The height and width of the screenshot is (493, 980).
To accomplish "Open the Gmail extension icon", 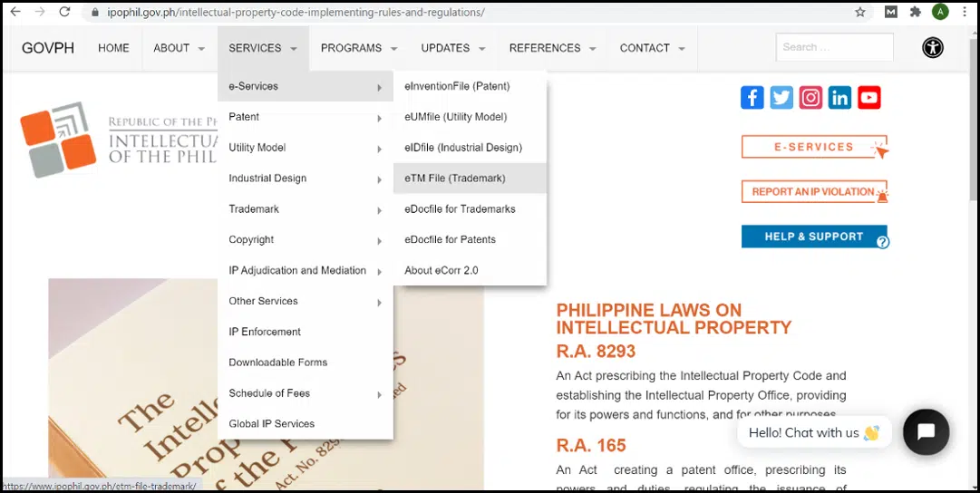I will 890,12.
